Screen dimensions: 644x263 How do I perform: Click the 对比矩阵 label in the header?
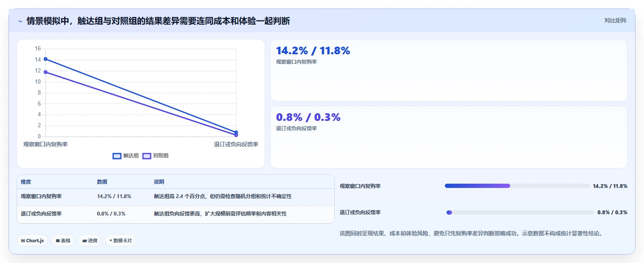tap(615, 20)
